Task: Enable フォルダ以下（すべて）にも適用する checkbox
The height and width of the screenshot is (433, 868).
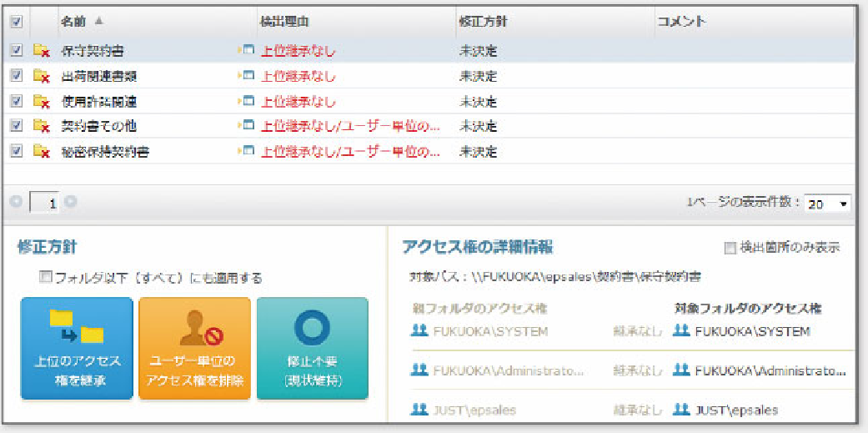Action: tap(45, 277)
